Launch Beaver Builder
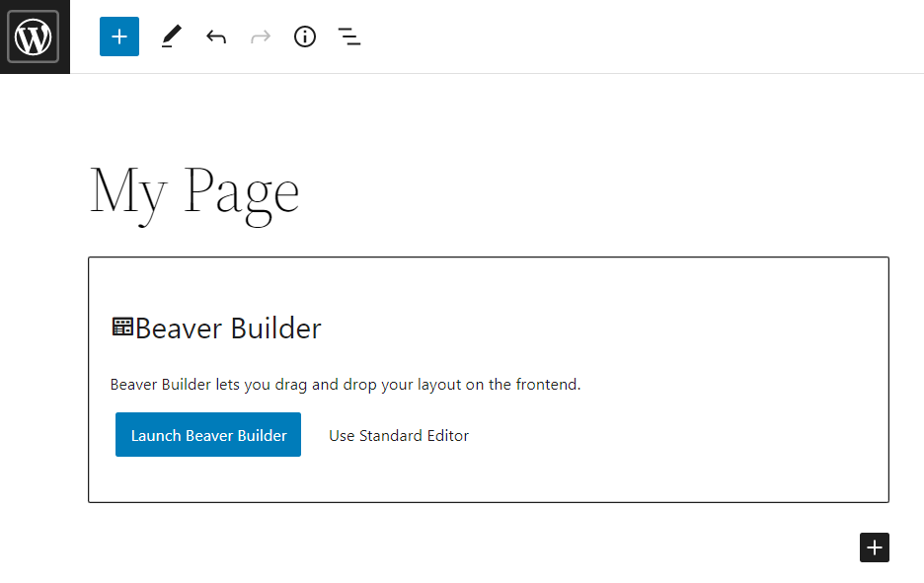Image resolution: width=924 pixels, height=583 pixels. [207, 434]
